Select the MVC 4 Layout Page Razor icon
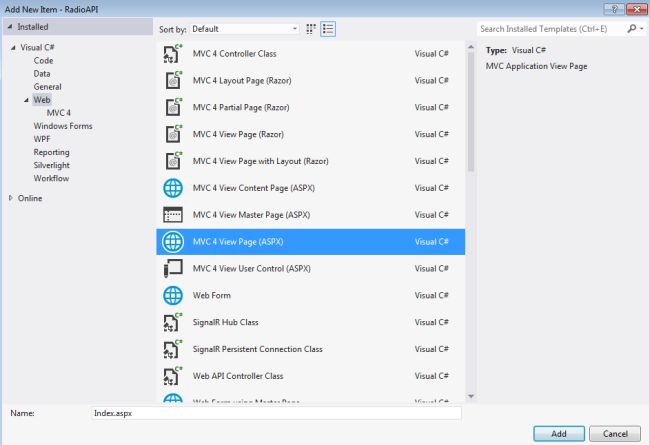Screen dimensions: 650x445 point(172,80)
